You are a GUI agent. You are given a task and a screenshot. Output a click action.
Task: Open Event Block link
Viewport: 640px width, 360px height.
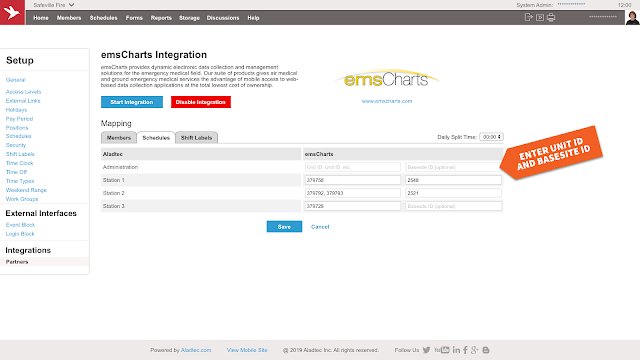click(20, 225)
